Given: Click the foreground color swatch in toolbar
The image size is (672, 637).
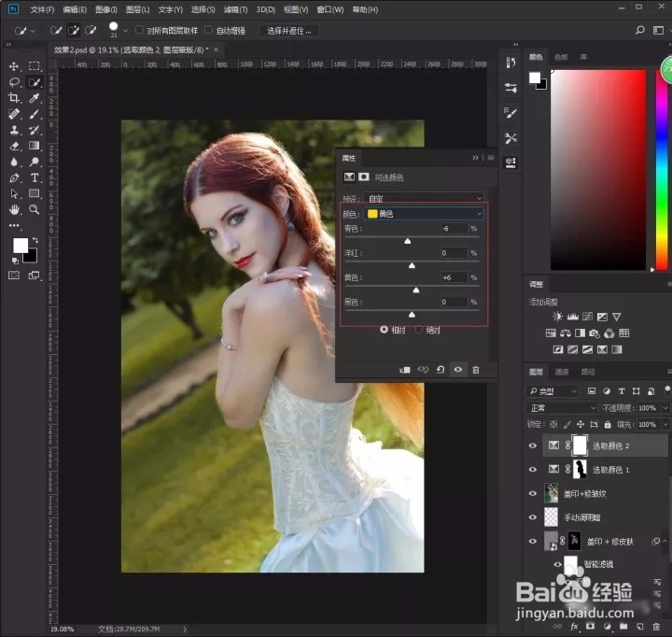Looking at the screenshot, I should point(20,246).
